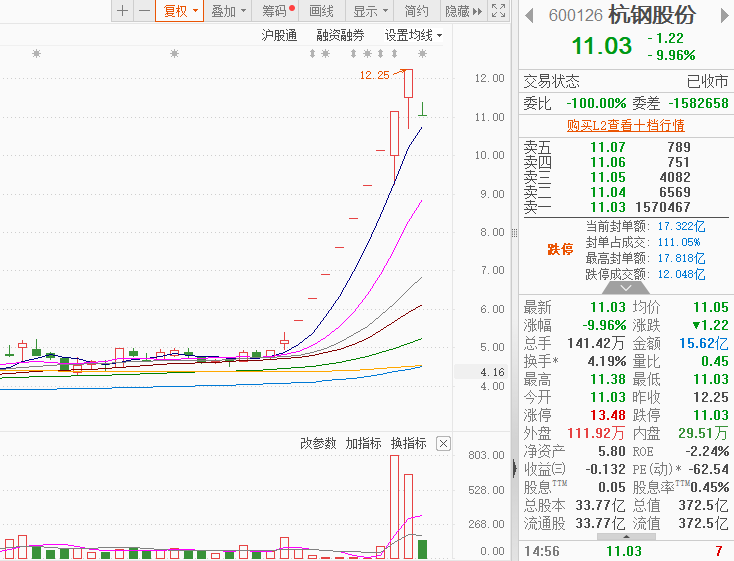Click the 沪股通 label
Screen dimensions: 734x561
tap(279, 35)
